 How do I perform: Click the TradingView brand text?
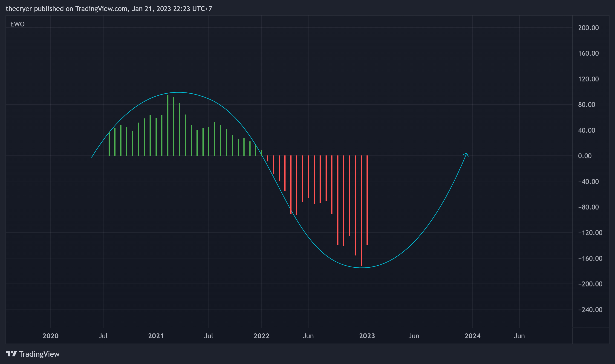(39, 354)
